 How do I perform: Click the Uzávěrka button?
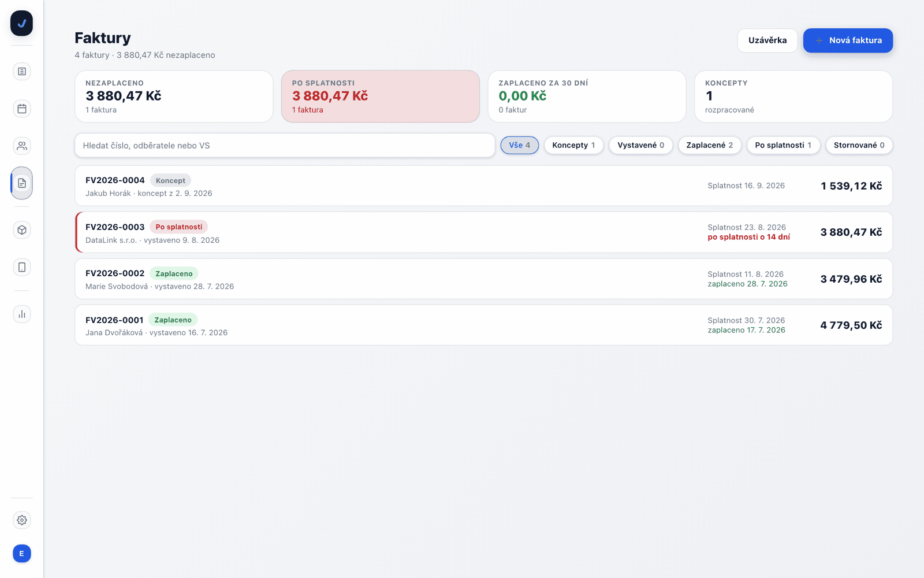pyautogui.click(x=767, y=40)
